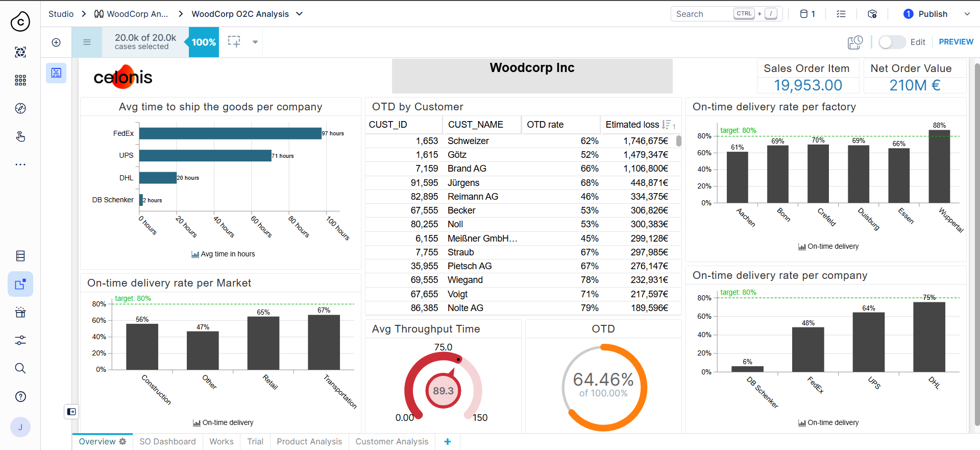The height and width of the screenshot is (450, 980).
Task: Click the UPS 71 hours bar
Action: click(205, 156)
